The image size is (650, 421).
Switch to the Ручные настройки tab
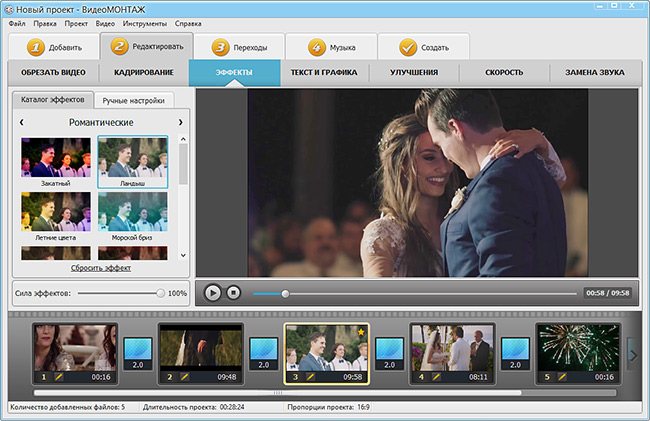coord(134,101)
